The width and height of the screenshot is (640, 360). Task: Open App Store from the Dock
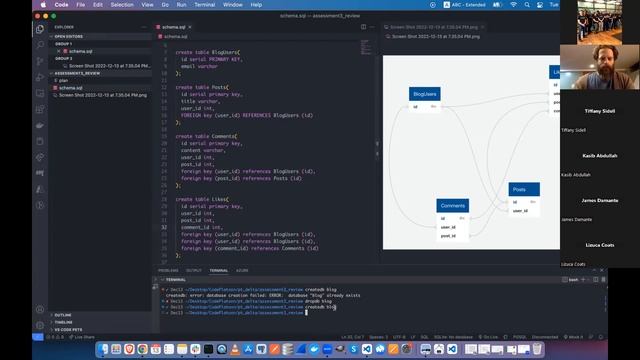coord(248,349)
